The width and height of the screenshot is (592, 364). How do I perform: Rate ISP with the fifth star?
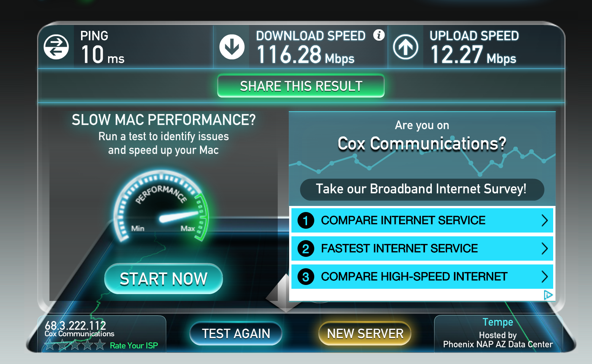[100, 345]
